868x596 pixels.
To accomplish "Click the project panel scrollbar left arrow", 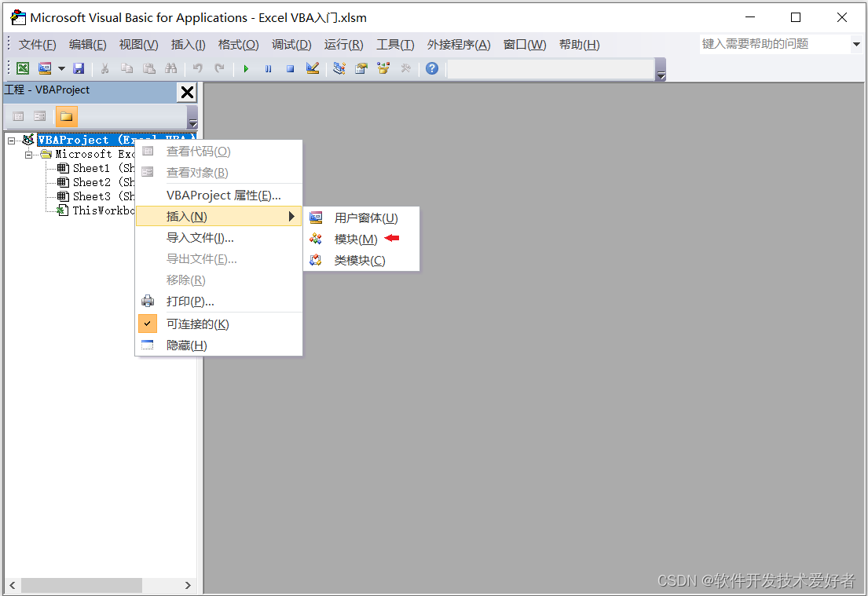I will point(13,585).
